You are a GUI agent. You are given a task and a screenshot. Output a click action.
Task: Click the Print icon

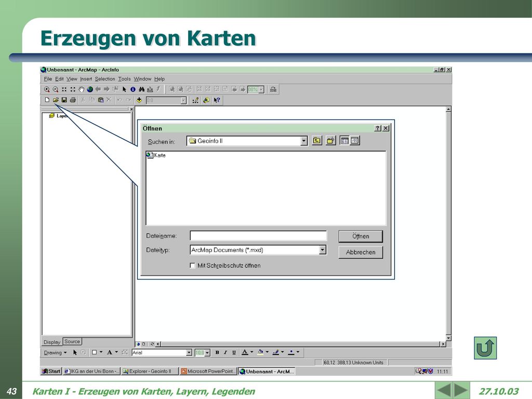pyautogui.click(x=73, y=100)
